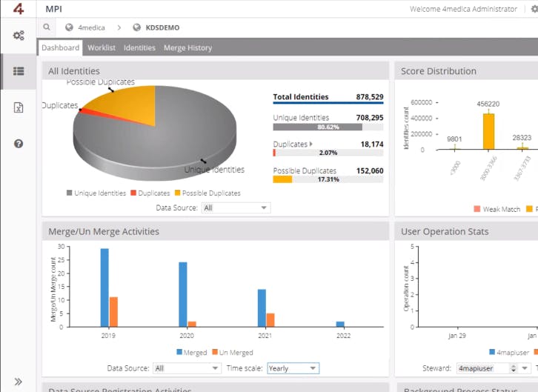
Task: Open All Identities Data Source dropdown
Action: 236,207
